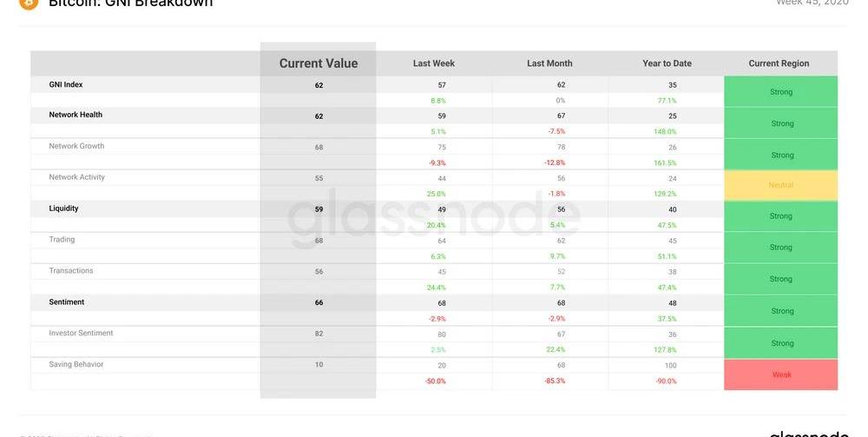Select the Liquidity row label
The image size is (868, 437).
tap(63, 209)
